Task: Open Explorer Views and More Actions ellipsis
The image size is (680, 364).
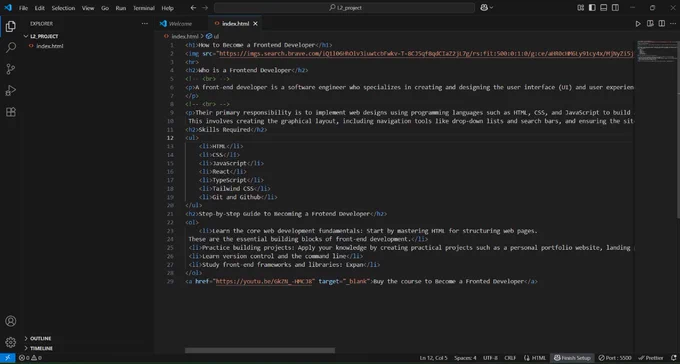Action: [x=144, y=24]
